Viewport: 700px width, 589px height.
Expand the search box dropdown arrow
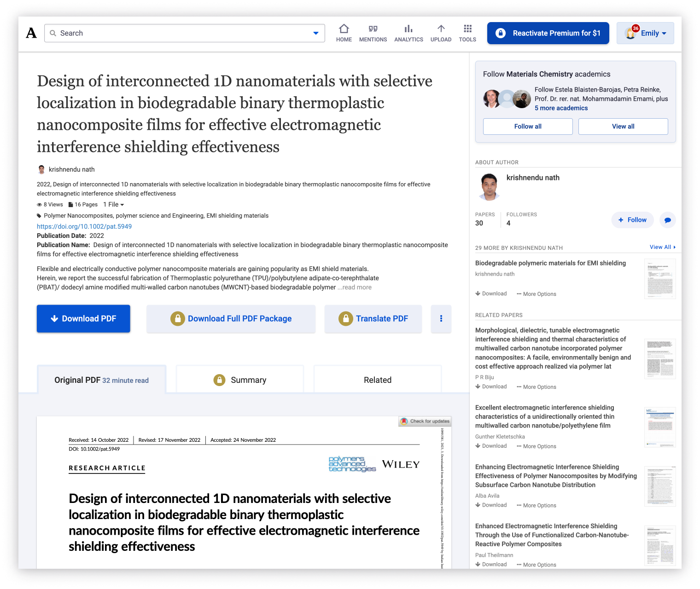pyautogui.click(x=316, y=33)
